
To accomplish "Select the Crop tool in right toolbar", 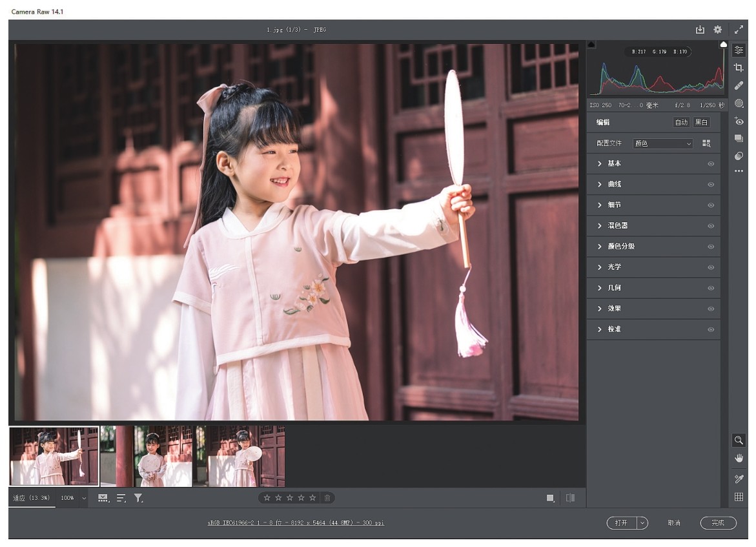I will coord(739,68).
